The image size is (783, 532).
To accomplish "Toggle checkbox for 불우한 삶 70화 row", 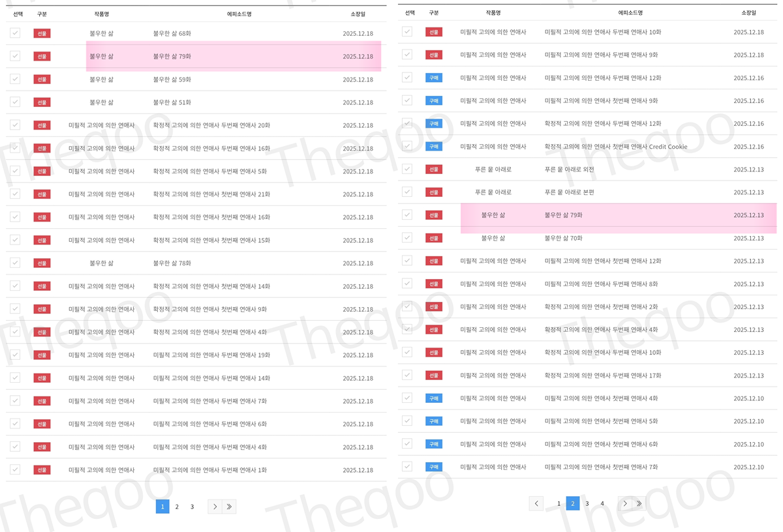I will 407,238.
